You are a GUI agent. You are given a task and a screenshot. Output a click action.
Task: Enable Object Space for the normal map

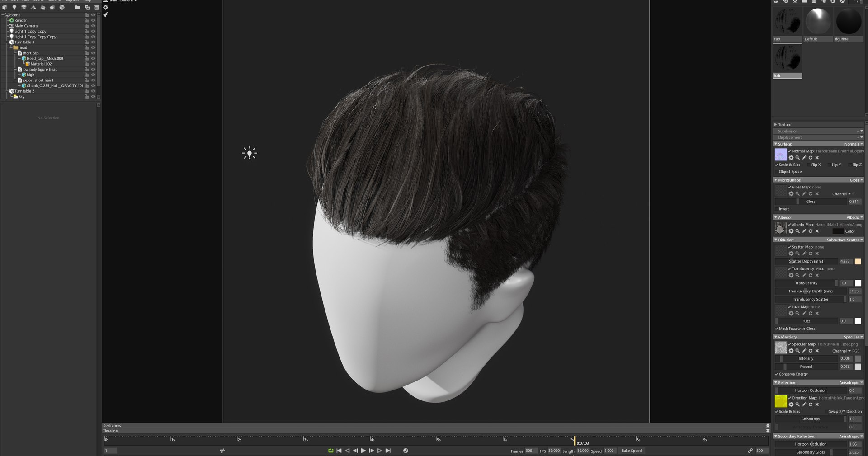click(777, 172)
